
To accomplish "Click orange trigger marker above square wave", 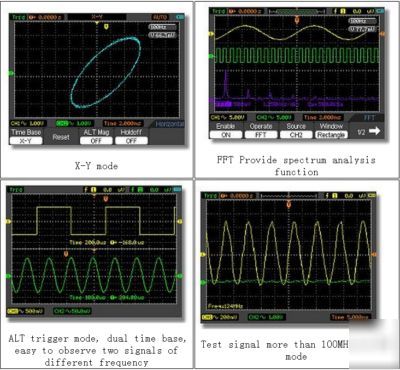I will (105, 199).
